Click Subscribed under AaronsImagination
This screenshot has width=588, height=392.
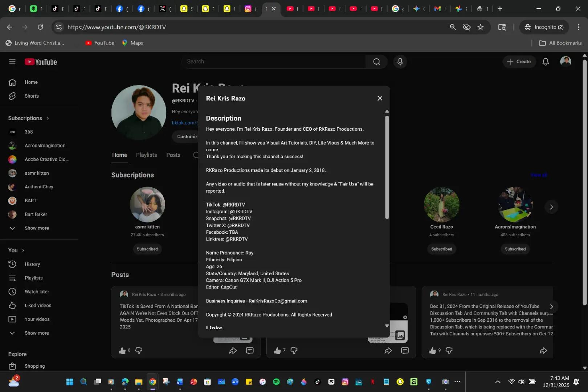tap(515, 249)
